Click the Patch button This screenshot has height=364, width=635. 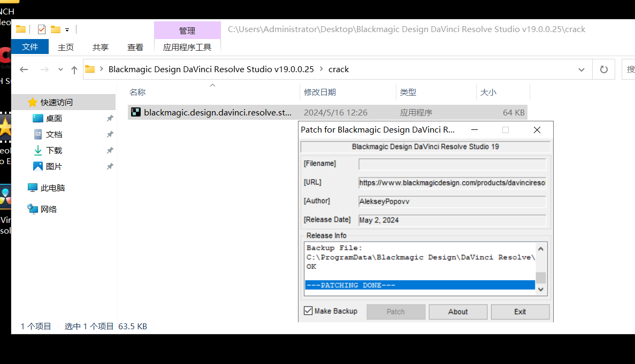(396, 312)
